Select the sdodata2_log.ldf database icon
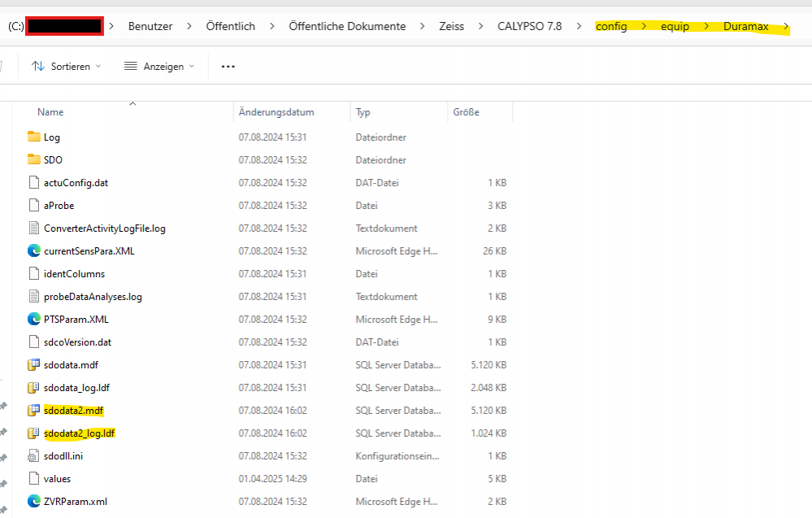This screenshot has height=518, width=812. pyautogui.click(x=33, y=433)
